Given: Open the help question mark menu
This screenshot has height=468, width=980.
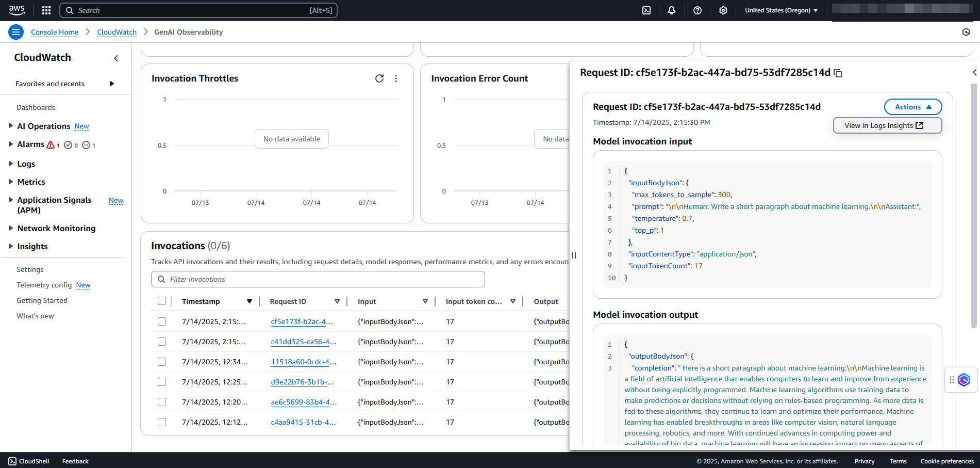Looking at the screenshot, I should tap(697, 10).
